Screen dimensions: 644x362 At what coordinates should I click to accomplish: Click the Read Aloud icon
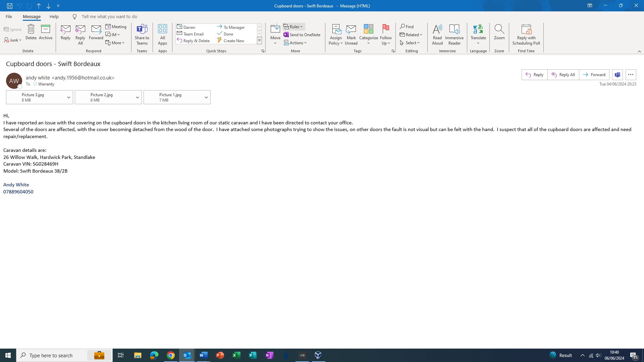pyautogui.click(x=437, y=34)
